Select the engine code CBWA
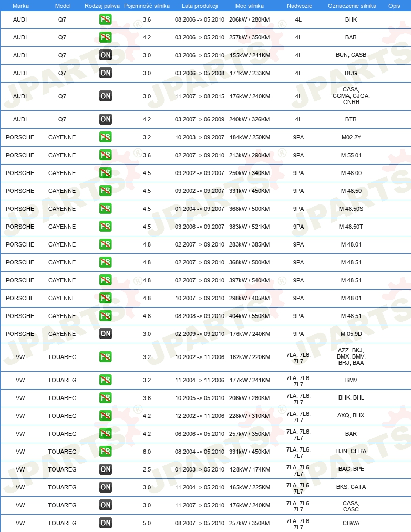This screenshot has width=411, height=532. 351,523
